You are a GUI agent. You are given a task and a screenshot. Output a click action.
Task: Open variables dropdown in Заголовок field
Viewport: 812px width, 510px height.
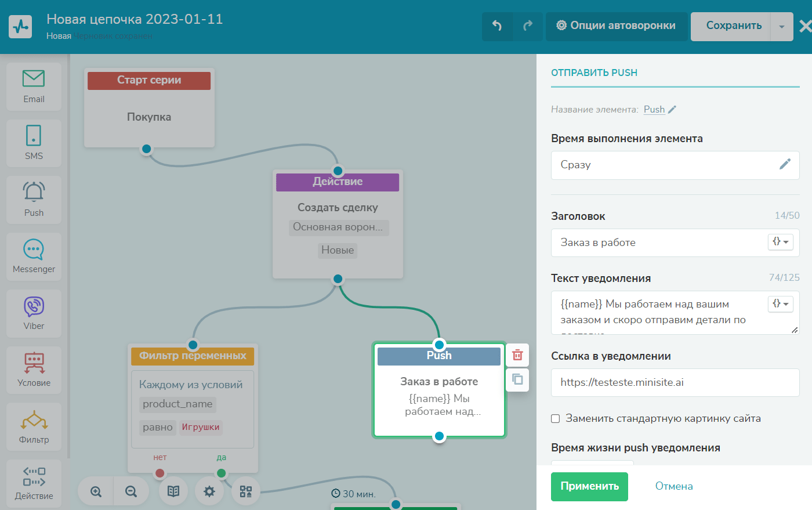[780, 242]
